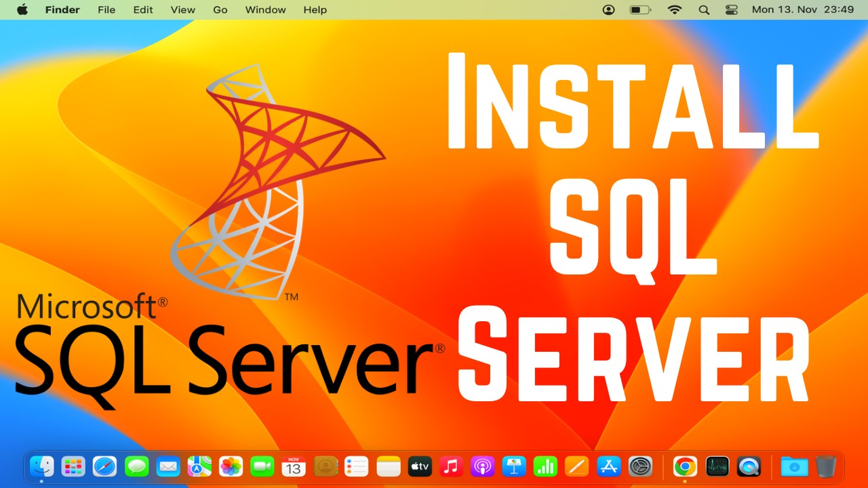Open the Finder application menu
This screenshot has height=488, width=868.
click(62, 9)
